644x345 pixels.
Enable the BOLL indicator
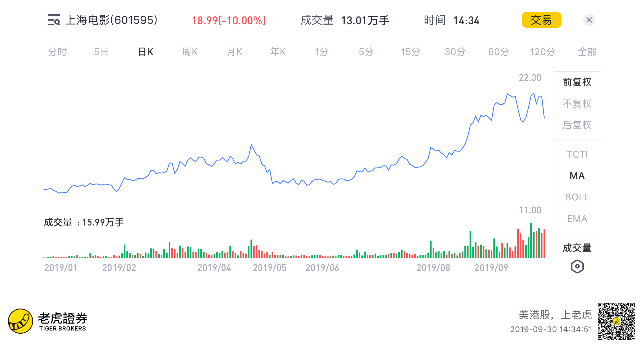coord(577,197)
